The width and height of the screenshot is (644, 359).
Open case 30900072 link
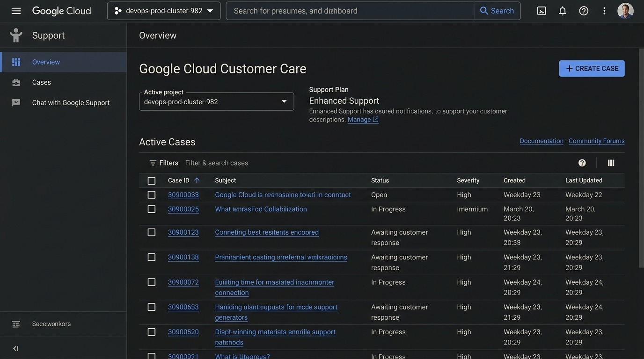point(183,282)
